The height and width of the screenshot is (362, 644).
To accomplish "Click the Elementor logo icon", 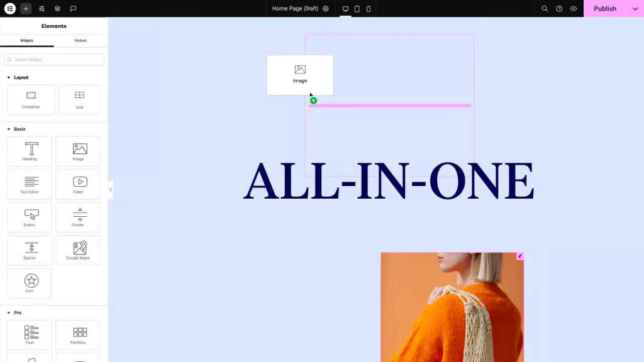I will [9, 9].
